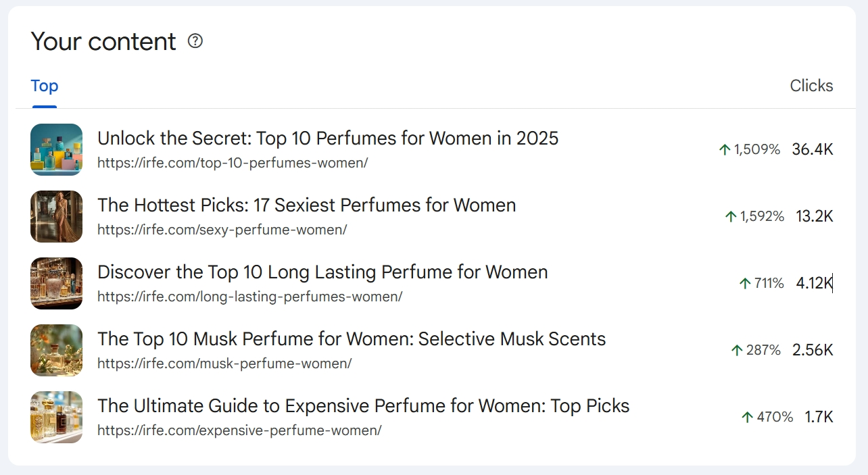Open thumbnail of Long Lasting Perfume article
The width and height of the screenshot is (868, 475).
pos(57,283)
